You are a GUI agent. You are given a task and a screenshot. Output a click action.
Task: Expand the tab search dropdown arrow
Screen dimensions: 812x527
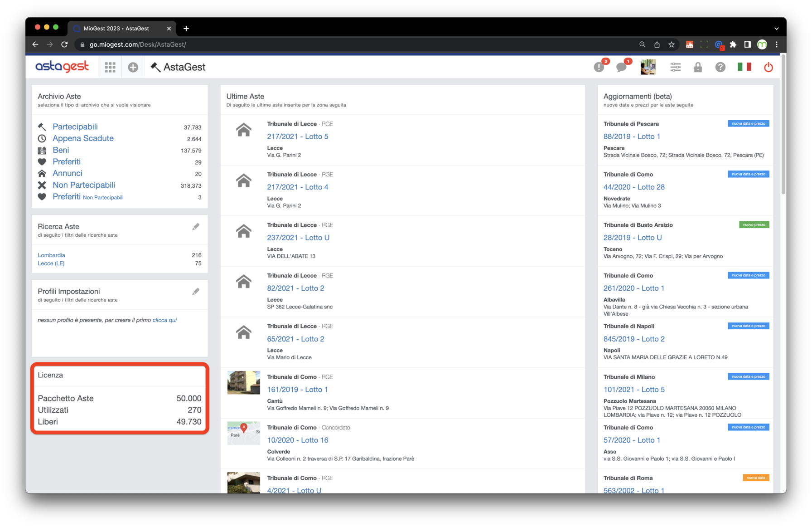[x=777, y=29]
